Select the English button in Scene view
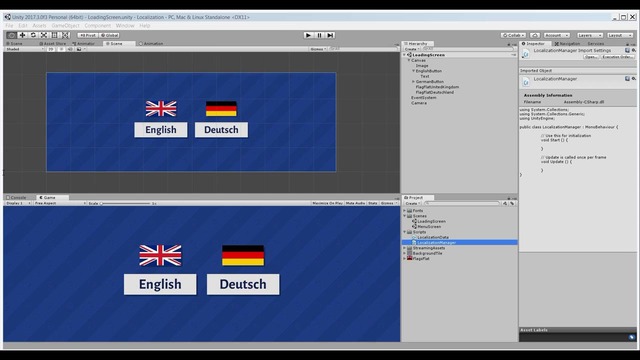 pyautogui.click(x=161, y=130)
